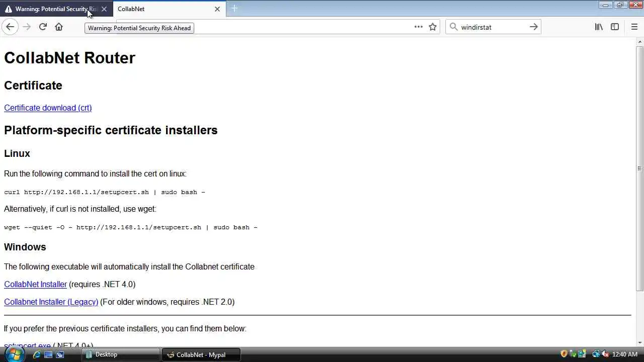Open the browser hamburger menu

click(634, 27)
